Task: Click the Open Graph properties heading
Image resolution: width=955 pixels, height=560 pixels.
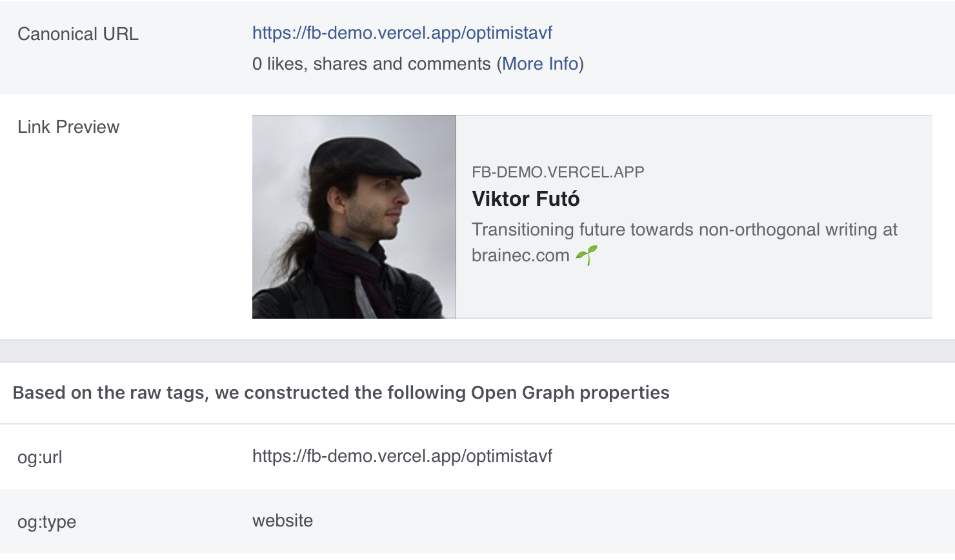Action: (341, 393)
